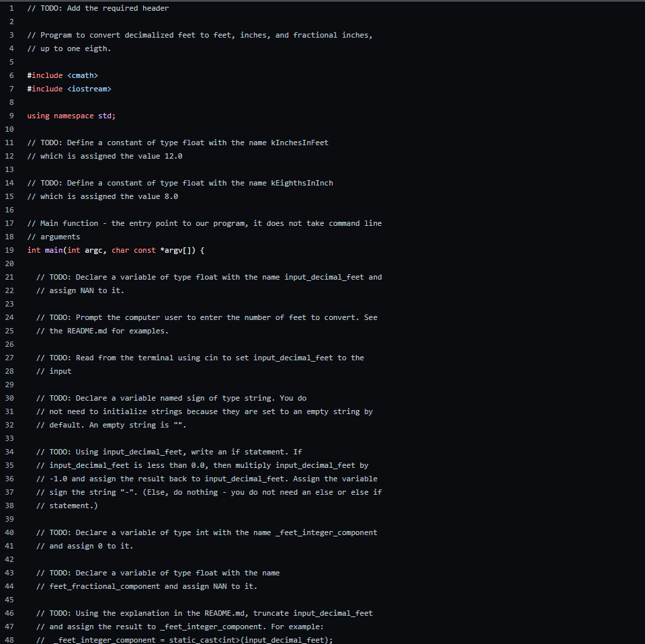Click the using namespace std line
645x644 pixels.
click(71, 115)
